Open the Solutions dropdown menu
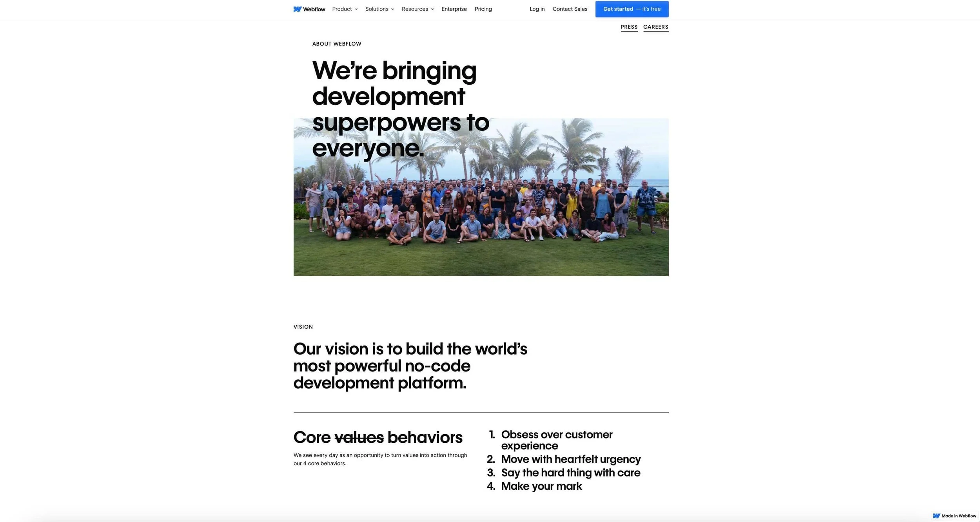980x522 pixels. pyautogui.click(x=377, y=9)
